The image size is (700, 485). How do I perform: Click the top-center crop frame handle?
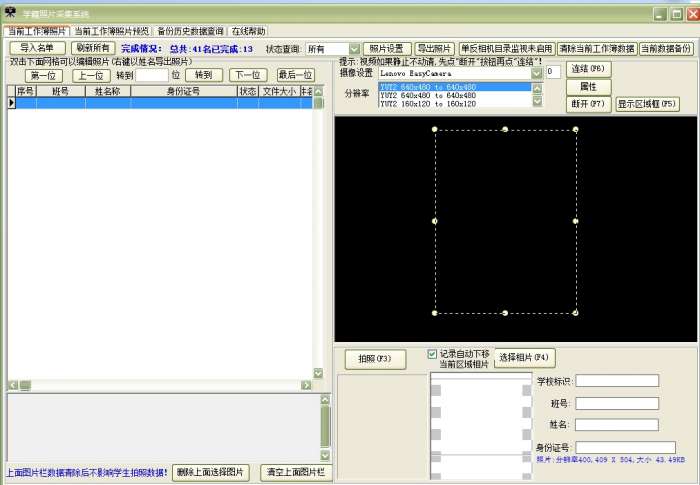[x=505, y=129]
